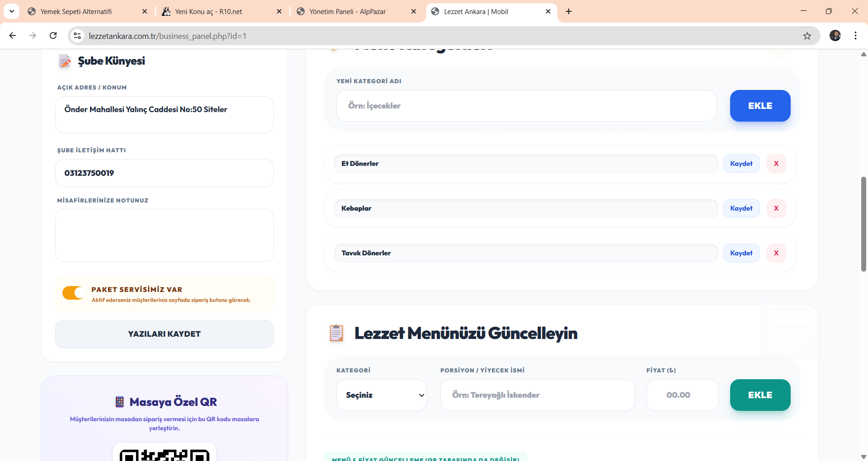The height and width of the screenshot is (461, 868).
Task: Open site information icon in address bar
Action: tap(77, 36)
